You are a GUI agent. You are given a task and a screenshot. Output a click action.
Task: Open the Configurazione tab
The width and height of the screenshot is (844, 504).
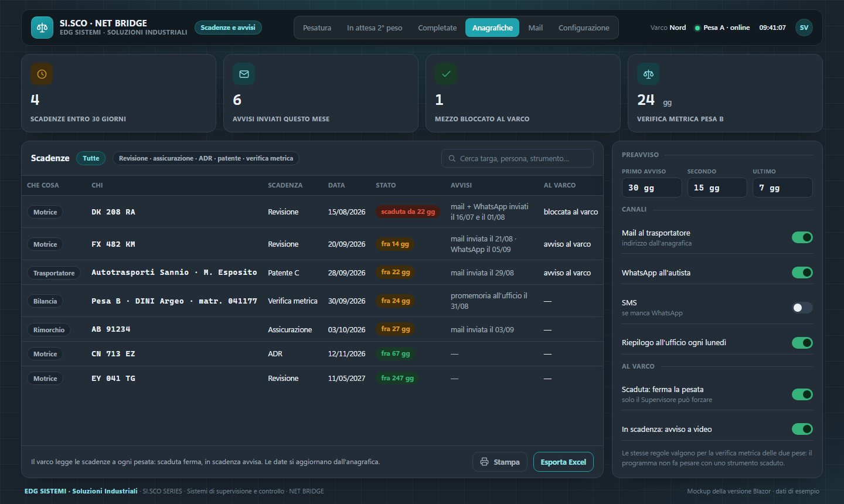(584, 28)
